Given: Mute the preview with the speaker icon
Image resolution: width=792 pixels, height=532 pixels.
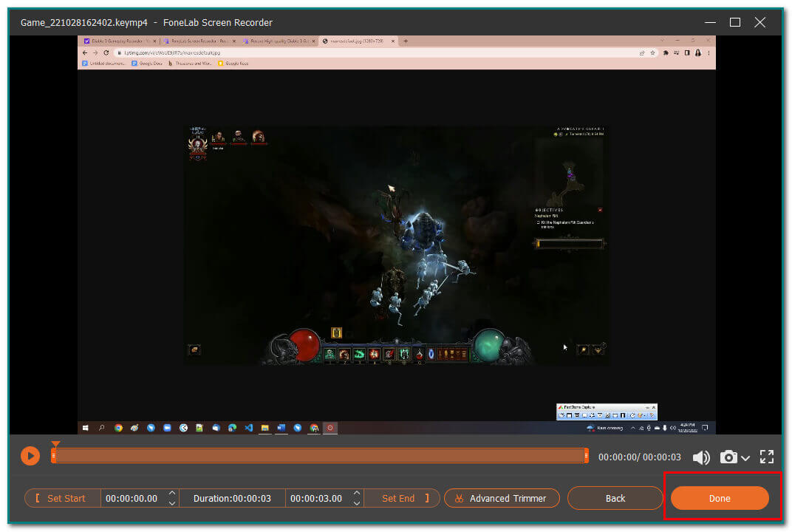Looking at the screenshot, I should point(701,457).
